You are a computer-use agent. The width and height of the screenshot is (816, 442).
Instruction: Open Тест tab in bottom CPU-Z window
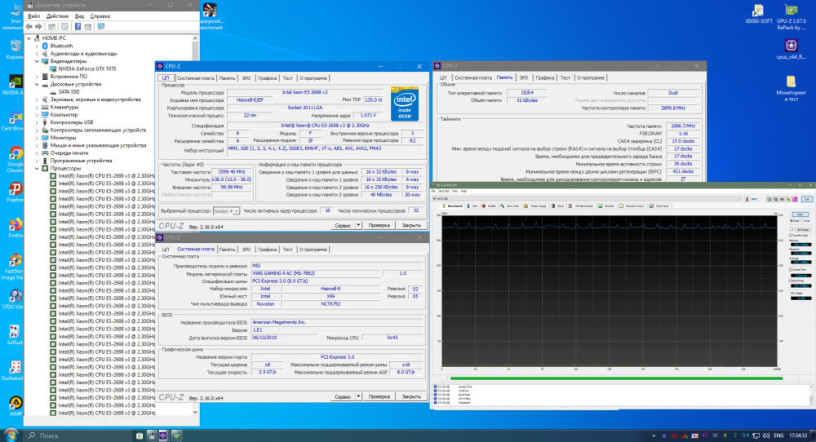coord(288,249)
